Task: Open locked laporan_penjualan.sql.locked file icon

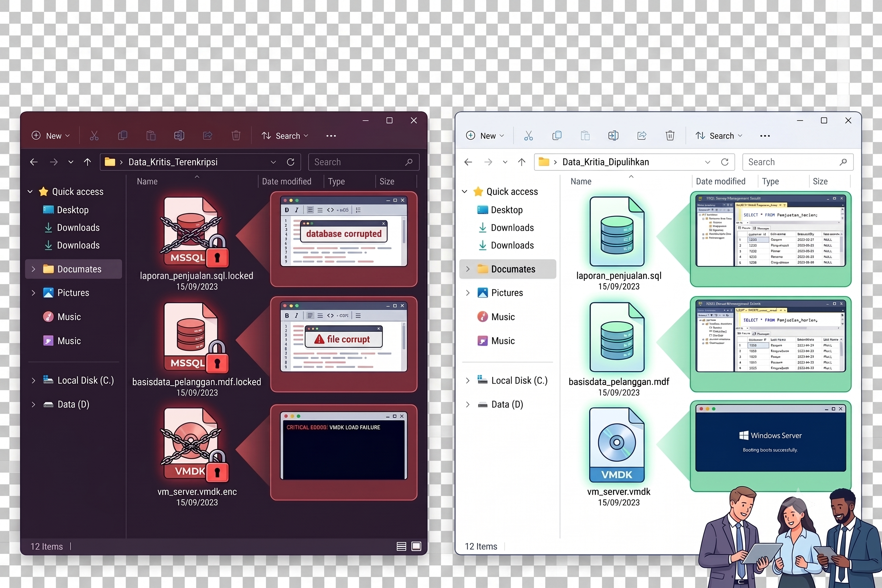Action: coord(194,232)
